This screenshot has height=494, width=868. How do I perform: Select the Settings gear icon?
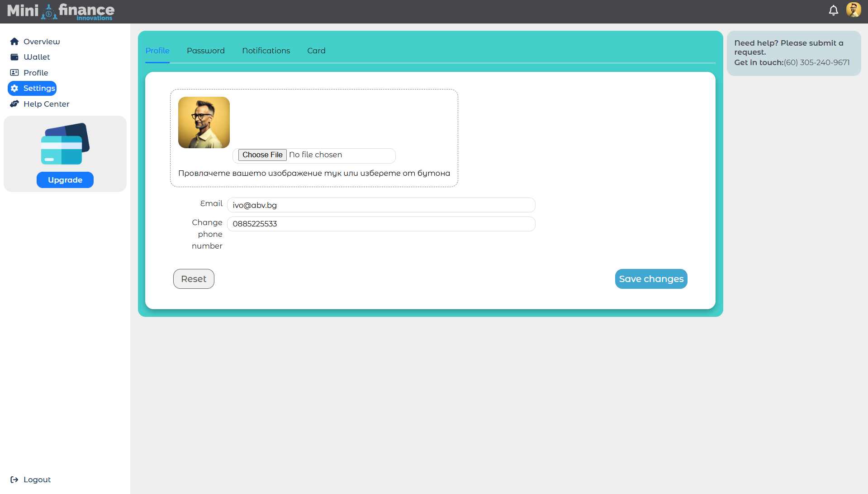[x=14, y=88]
